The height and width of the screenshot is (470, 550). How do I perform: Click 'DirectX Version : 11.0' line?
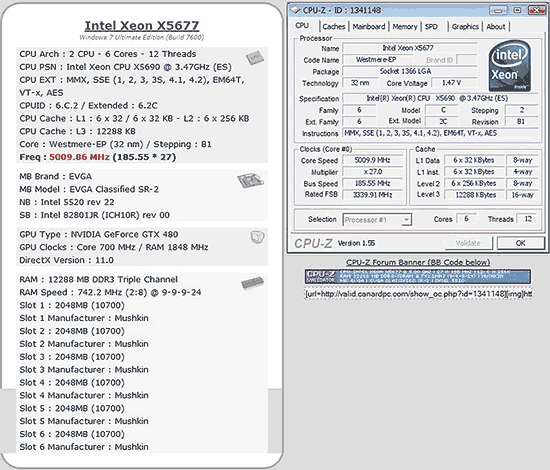point(66,260)
